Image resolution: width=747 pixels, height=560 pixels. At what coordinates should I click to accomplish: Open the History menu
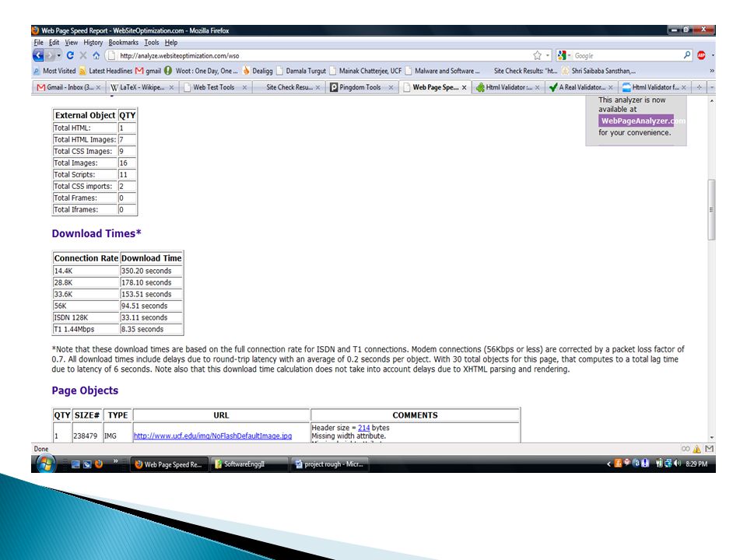tap(93, 42)
